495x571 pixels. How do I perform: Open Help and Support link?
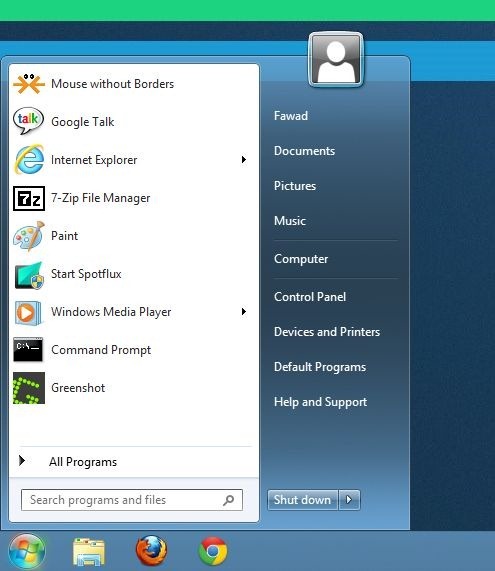tap(320, 402)
